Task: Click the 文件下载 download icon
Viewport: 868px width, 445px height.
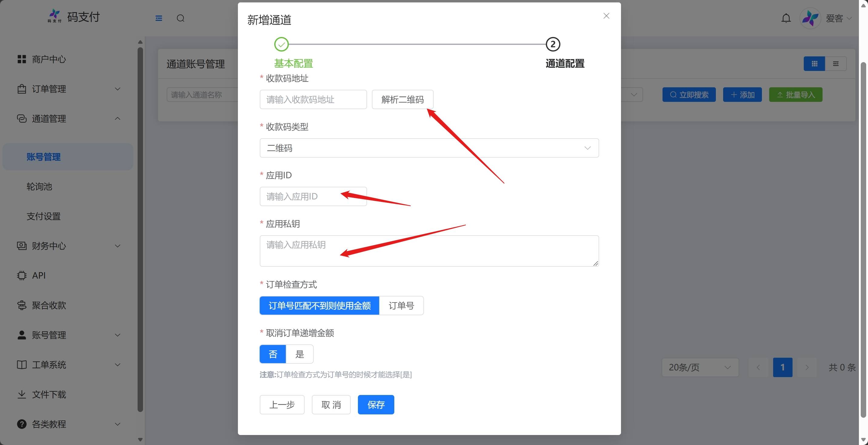Action: click(22, 394)
